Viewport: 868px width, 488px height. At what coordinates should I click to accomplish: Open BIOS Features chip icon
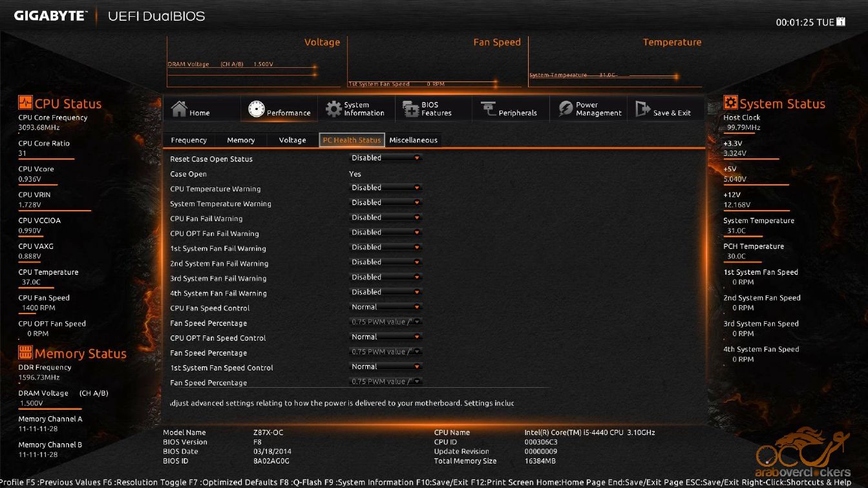pos(411,109)
